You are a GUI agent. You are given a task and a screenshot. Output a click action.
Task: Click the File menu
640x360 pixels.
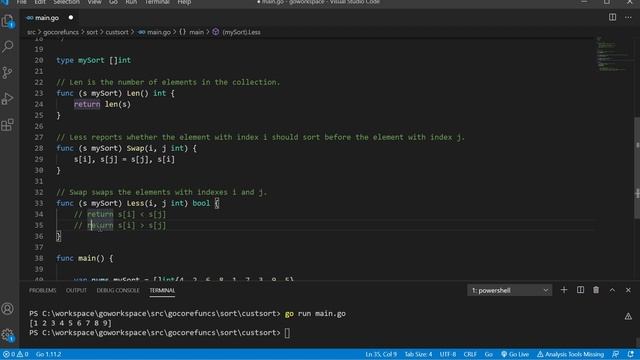tap(21, 2)
